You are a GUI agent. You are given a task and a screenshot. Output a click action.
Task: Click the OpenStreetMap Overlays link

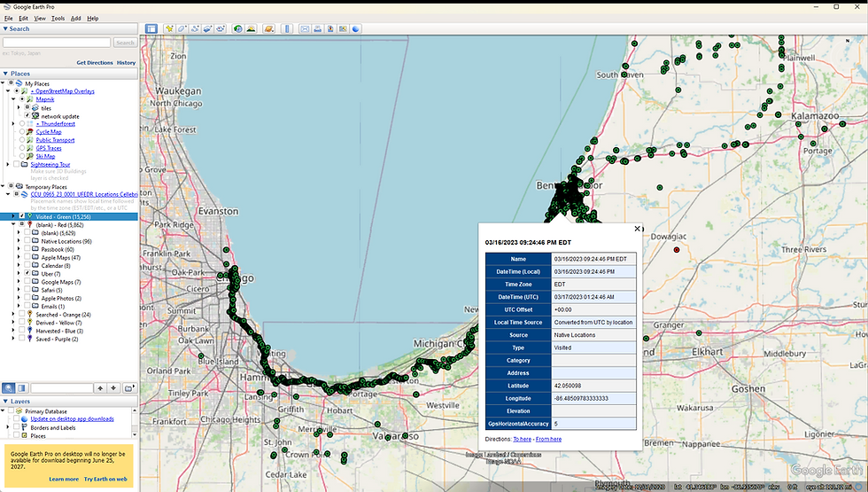pyautogui.click(x=63, y=90)
